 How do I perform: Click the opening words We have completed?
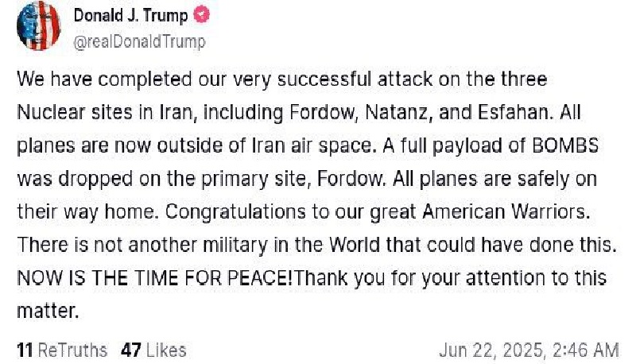(104, 79)
